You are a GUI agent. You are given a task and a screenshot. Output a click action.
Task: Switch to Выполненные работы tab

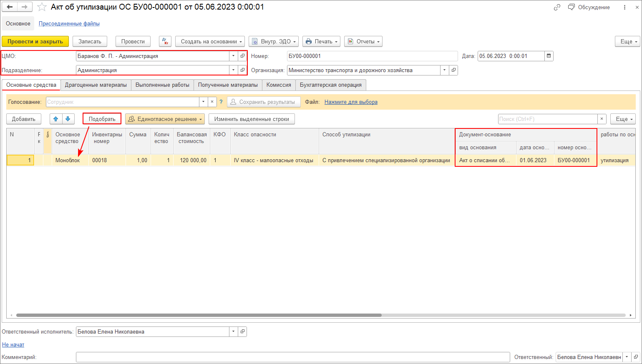tap(162, 85)
